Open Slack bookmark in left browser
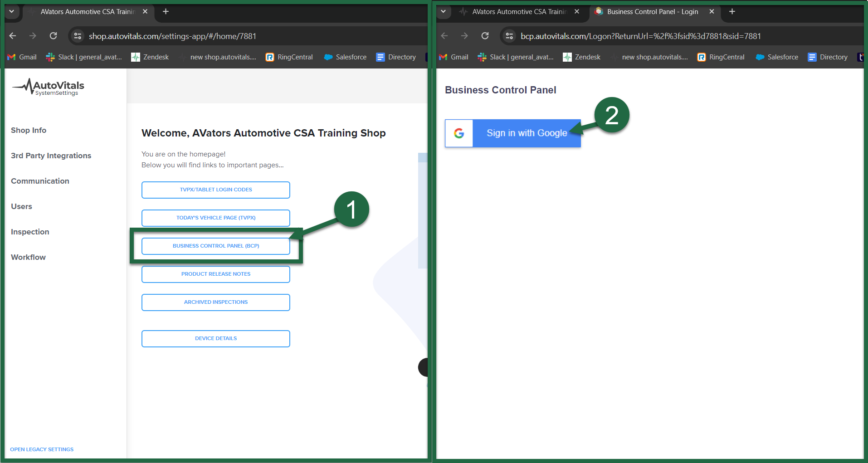This screenshot has width=868, height=463. point(84,57)
